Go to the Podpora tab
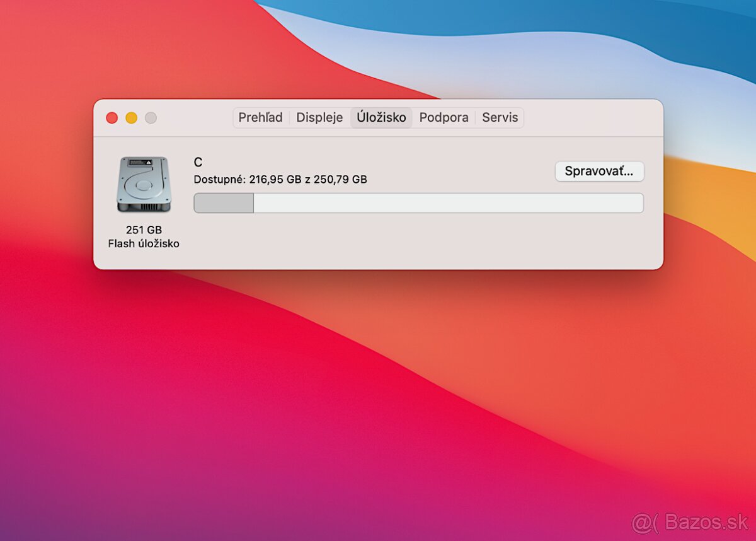This screenshot has width=756, height=541. point(444,118)
